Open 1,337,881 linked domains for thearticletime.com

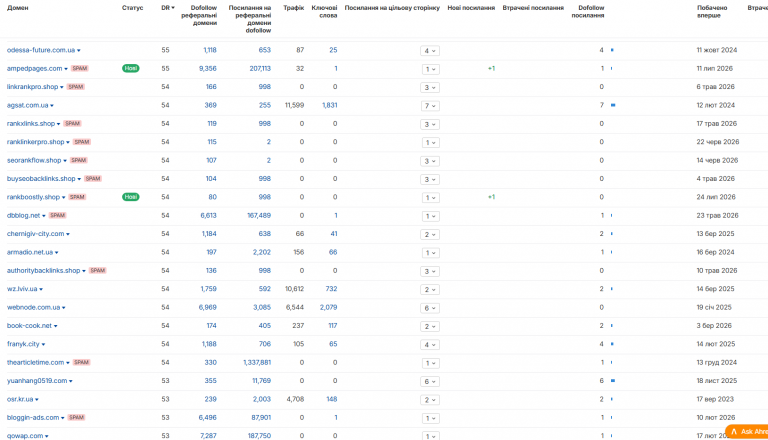pyautogui.click(x=257, y=363)
